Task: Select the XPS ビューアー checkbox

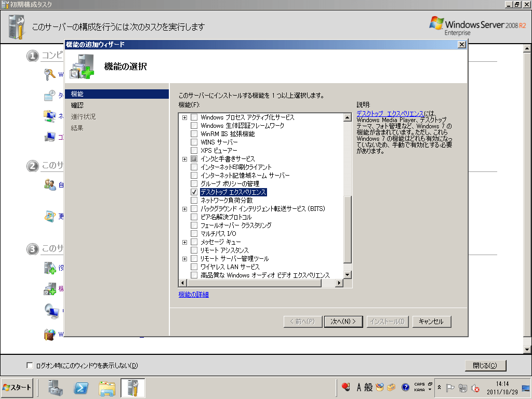Action: click(194, 150)
